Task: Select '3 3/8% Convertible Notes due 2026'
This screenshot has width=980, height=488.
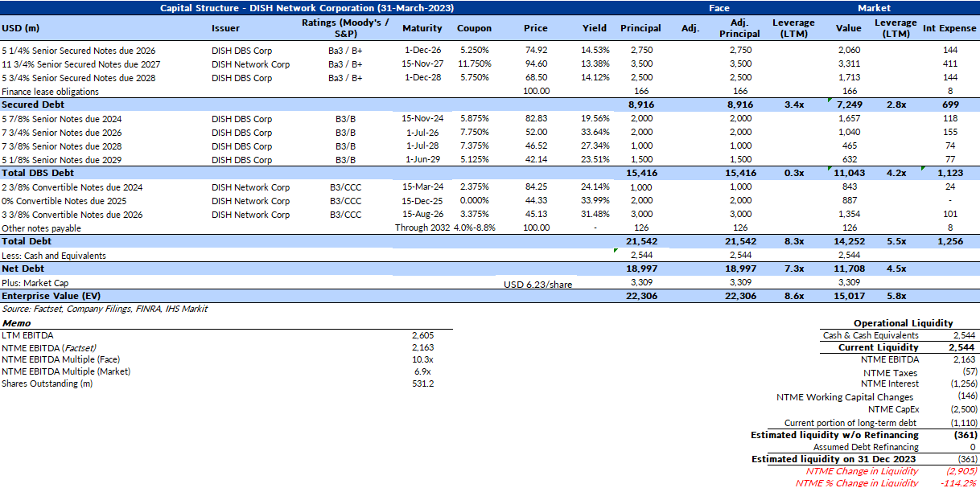Action: pos(72,215)
